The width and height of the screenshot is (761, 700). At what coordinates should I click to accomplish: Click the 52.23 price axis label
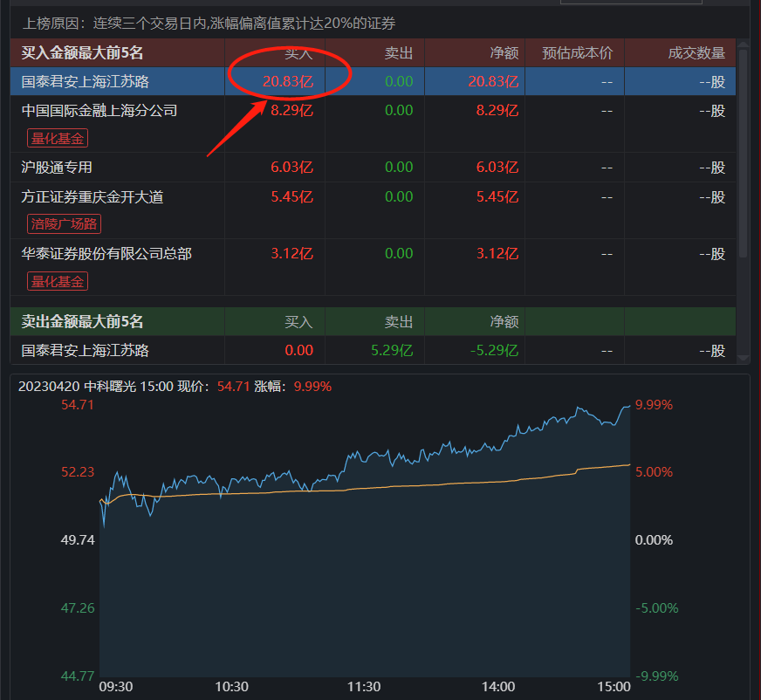point(78,472)
